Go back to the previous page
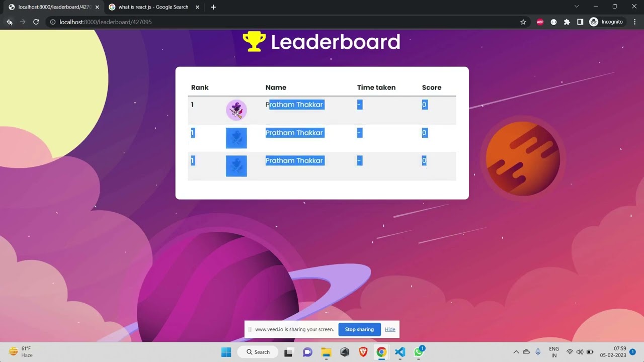644x362 pixels. coord(9,22)
